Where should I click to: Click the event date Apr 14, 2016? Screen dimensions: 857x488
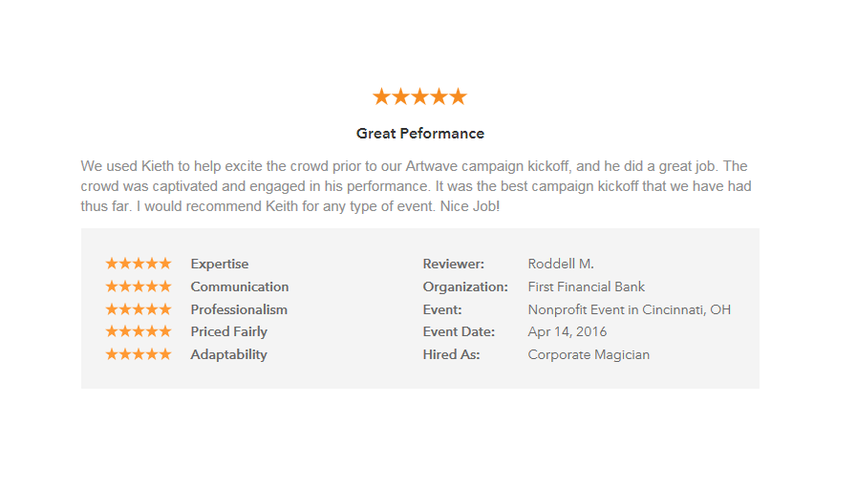tap(567, 332)
